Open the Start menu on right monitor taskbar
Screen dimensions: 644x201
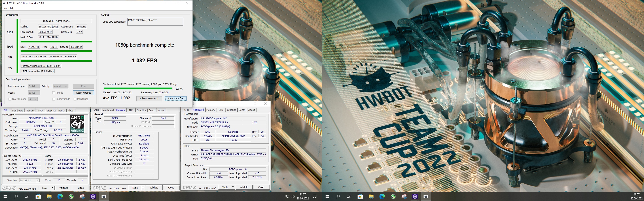pos(327,197)
